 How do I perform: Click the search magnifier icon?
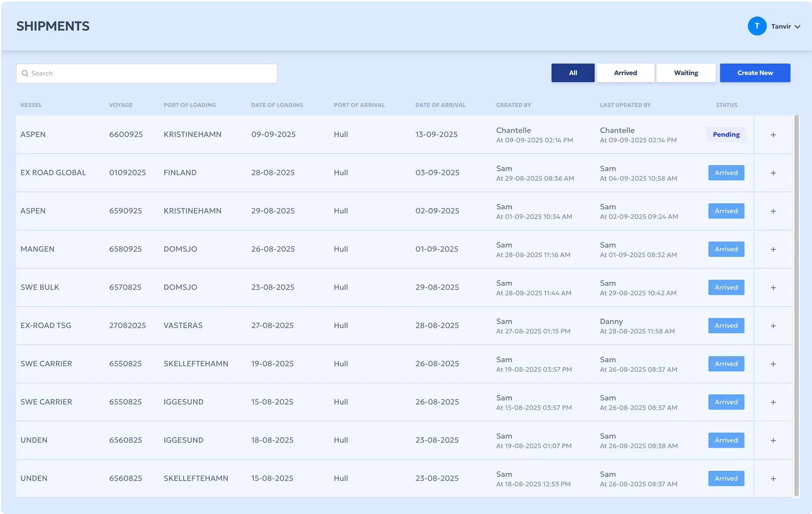[x=25, y=73]
